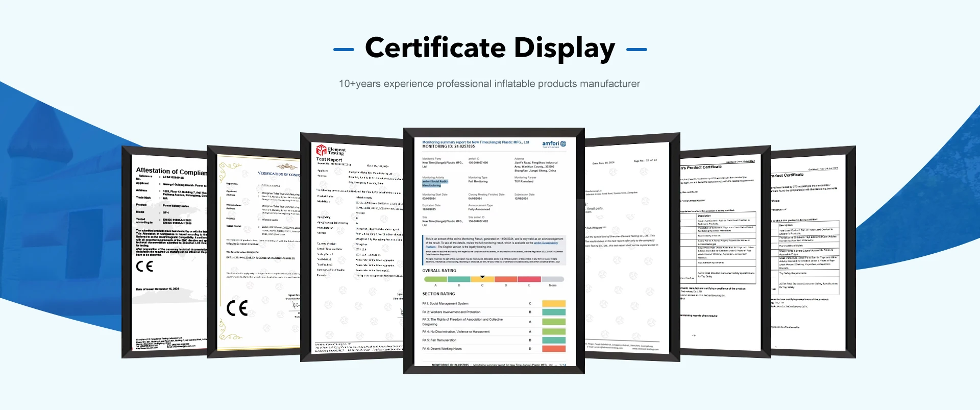Click "Date of issue: November 15, 2024" text
This screenshot has width=980, height=410.
pos(157,289)
